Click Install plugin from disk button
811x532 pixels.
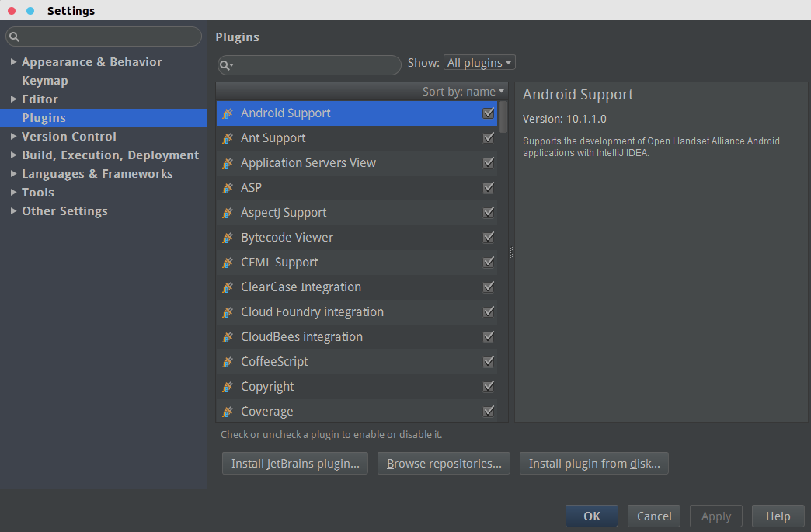(x=593, y=463)
